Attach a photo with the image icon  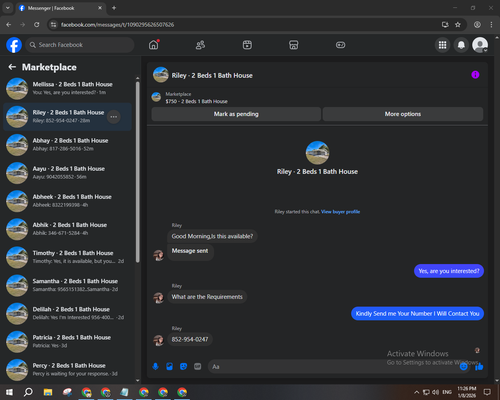169,367
